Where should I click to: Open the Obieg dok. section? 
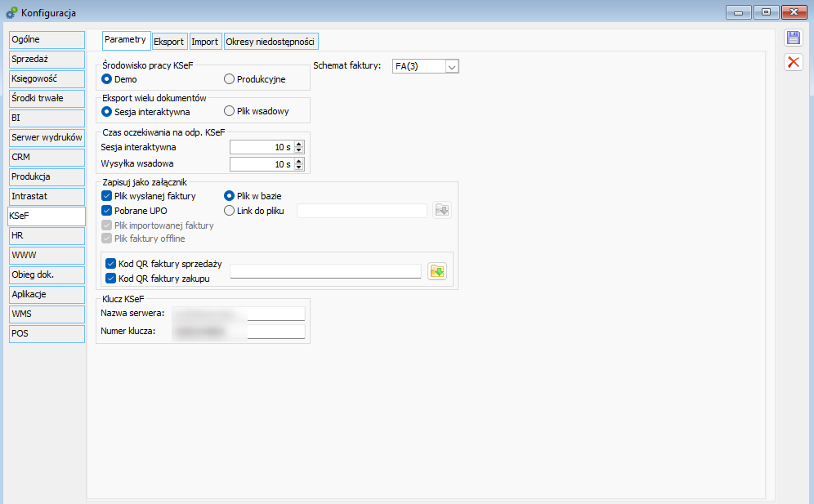point(47,274)
